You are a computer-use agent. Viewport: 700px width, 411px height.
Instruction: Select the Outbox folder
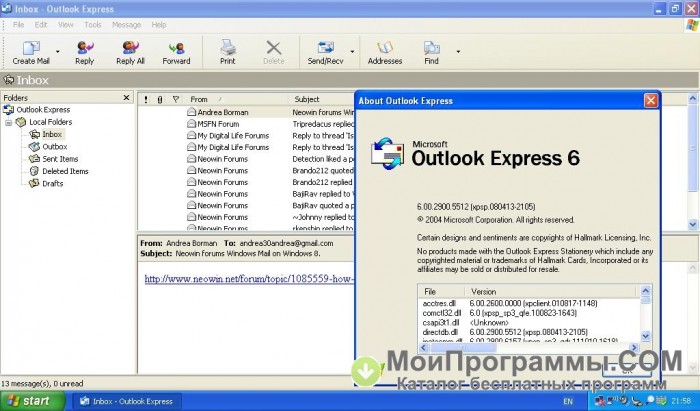(x=54, y=146)
